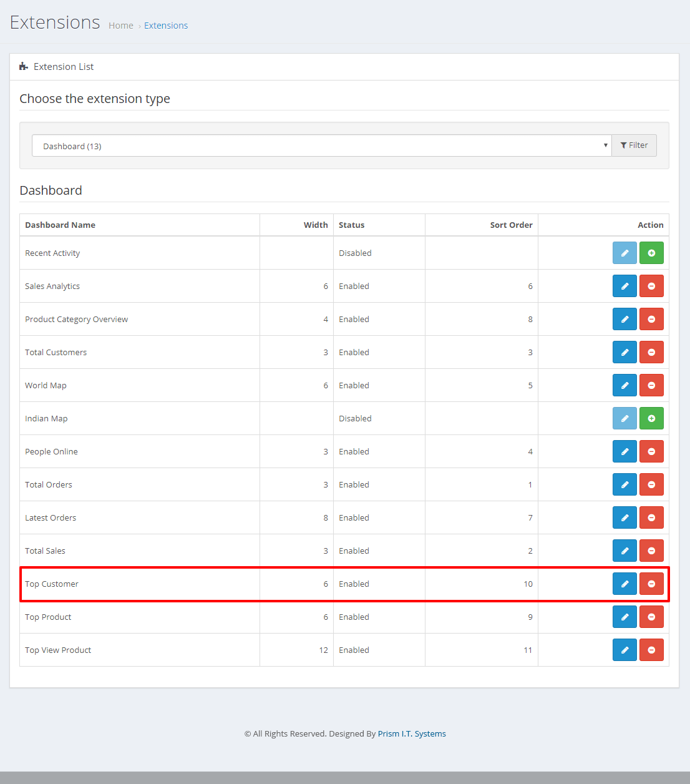Click the edit pencil for World Map
Image resolution: width=690 pixels, height=784 pixels.
pos(624,385)
